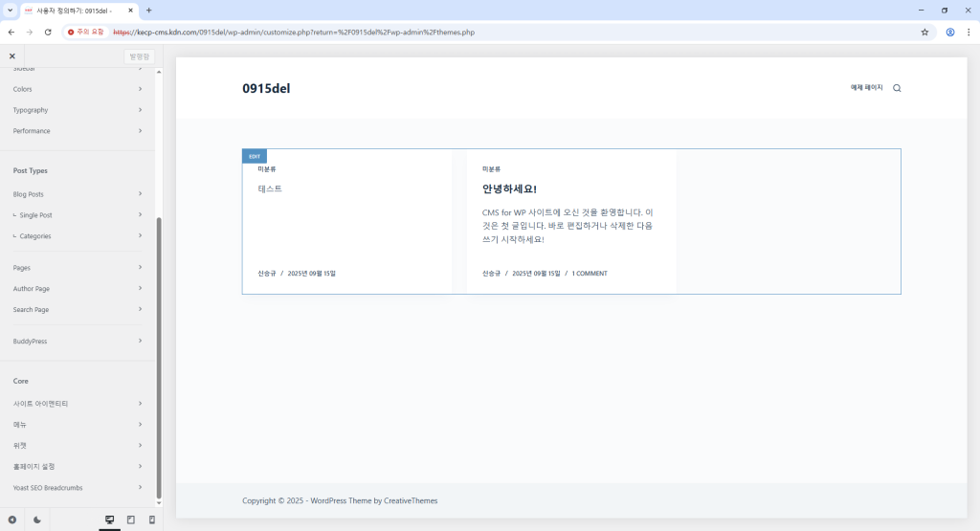Screen dimensions: 980x531
Task: Open Chrome profile avatar menu
Action: click(x=950, y=32)
